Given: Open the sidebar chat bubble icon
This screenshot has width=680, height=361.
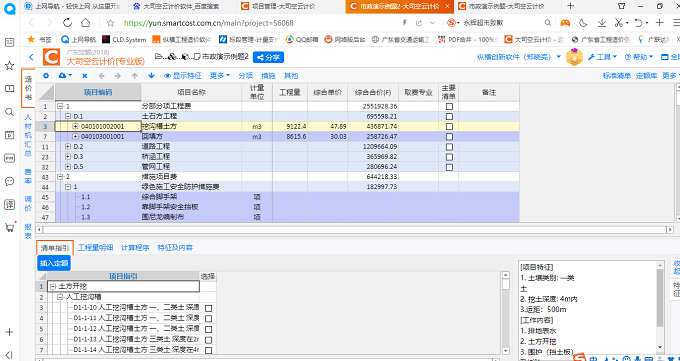Looking at the screenshot, I should click(x=9, y=181).
